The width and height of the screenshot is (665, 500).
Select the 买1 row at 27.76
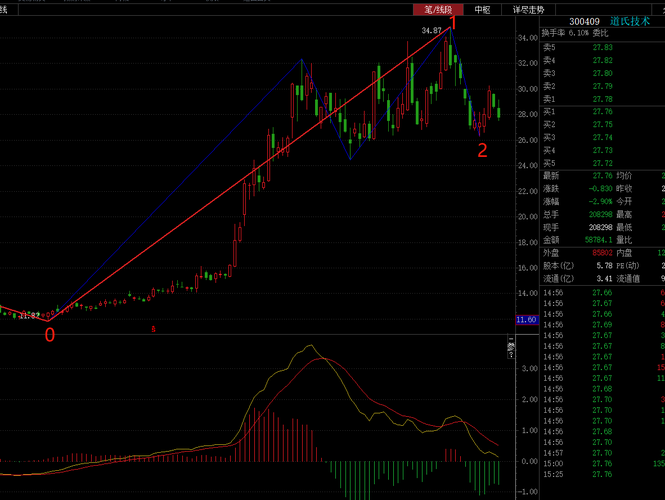[x=602, y=112]
